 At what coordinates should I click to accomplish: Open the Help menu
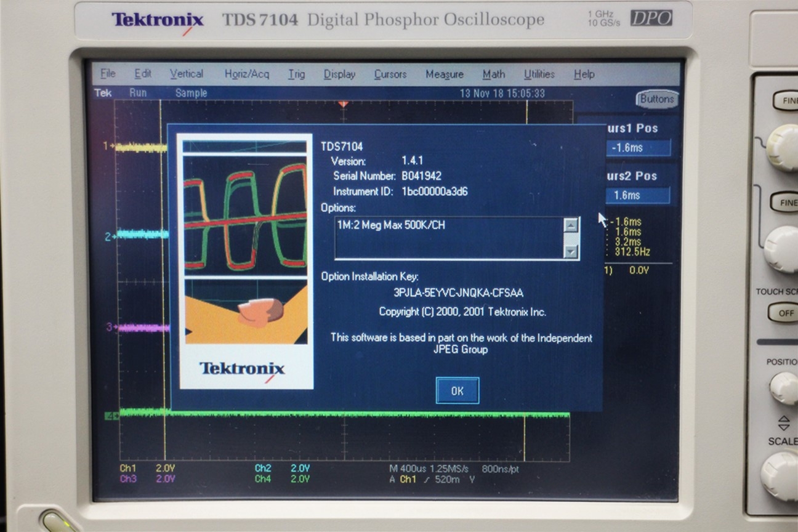pos(584,74)
